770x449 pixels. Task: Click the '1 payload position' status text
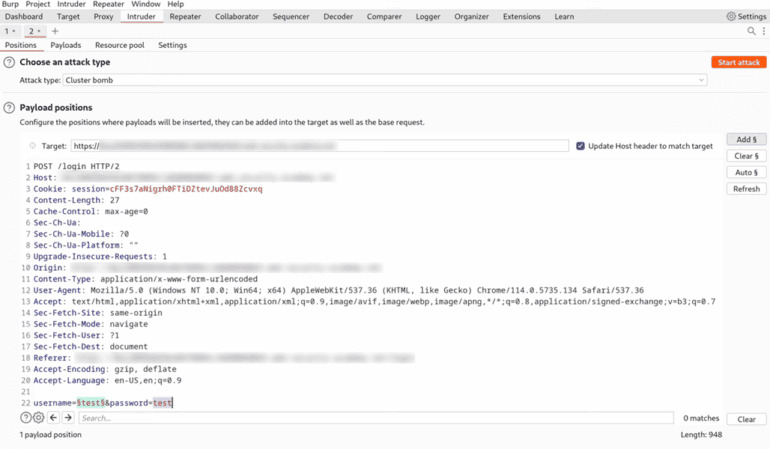51,435
